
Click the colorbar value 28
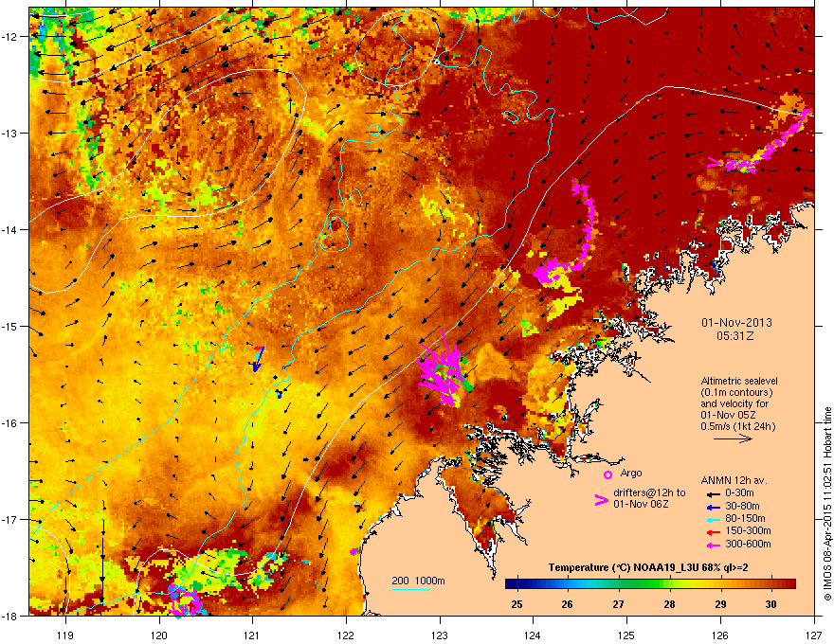pyautogui.click(x=669, y=604)
